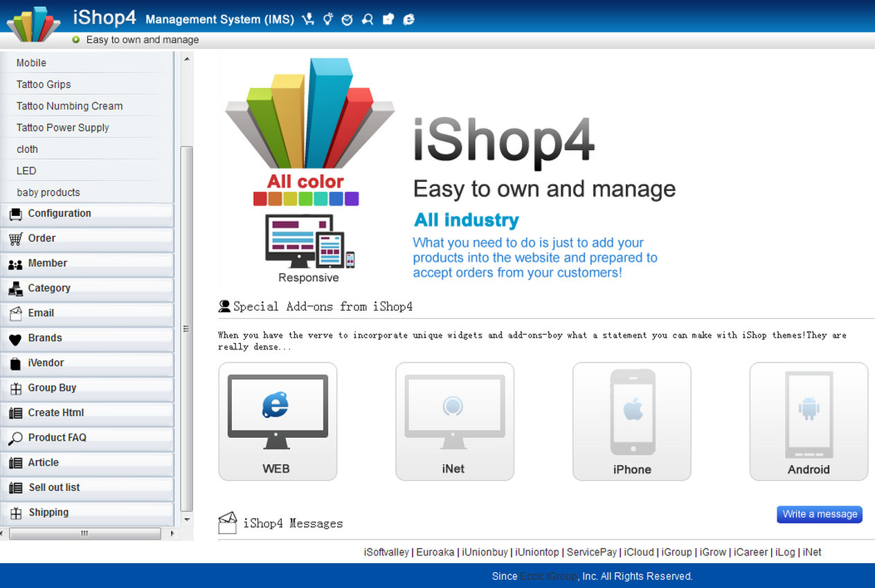Screen dimensions: 875x588
Task: Open the ServicePay footer link
Action: pos(592,552)
